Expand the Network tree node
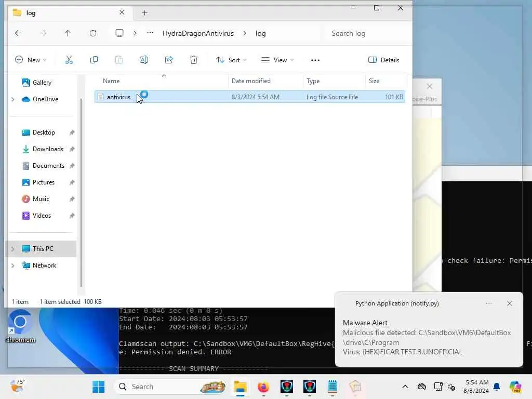532x399 pixels. click(13, 265)
